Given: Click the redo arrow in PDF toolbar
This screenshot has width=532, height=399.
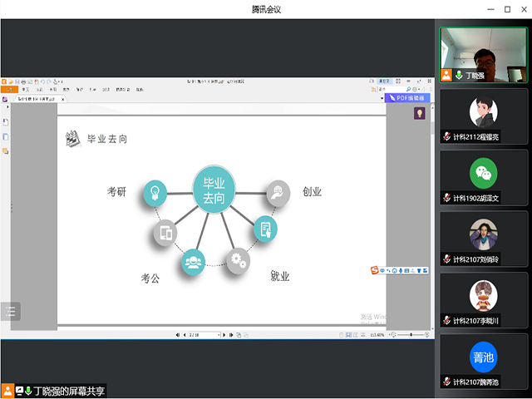Looking at the screenshot, I should (49, 81).
